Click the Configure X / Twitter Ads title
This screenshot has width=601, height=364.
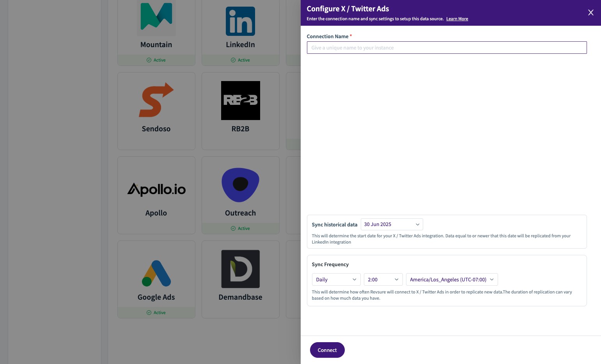click(x=347, y=9)
